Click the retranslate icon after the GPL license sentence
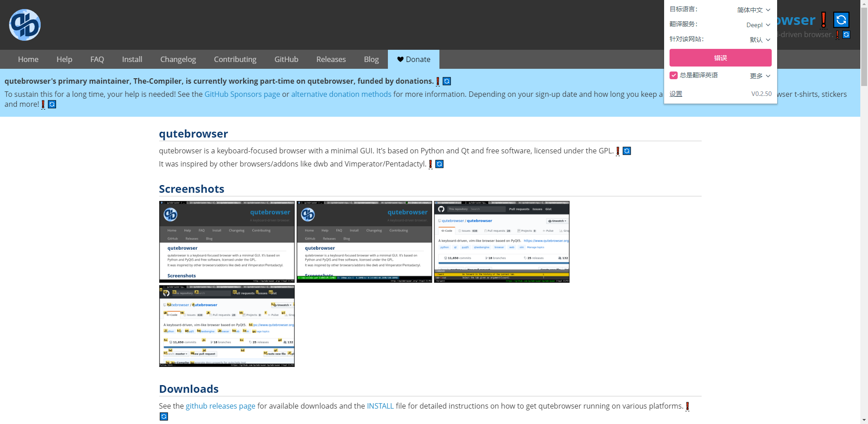Image resolution: width=868 pixels, height=424 pixels. tap(627, 151)
